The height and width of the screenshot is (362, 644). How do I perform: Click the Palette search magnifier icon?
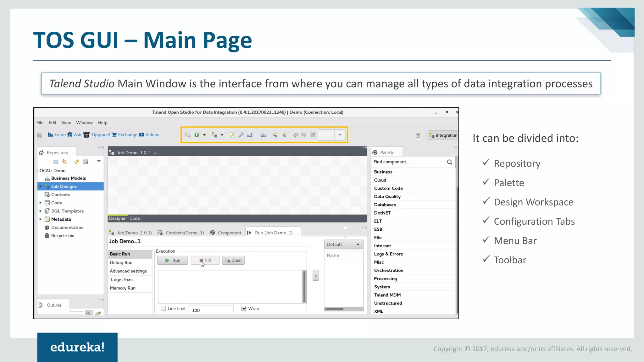point(449,162)
